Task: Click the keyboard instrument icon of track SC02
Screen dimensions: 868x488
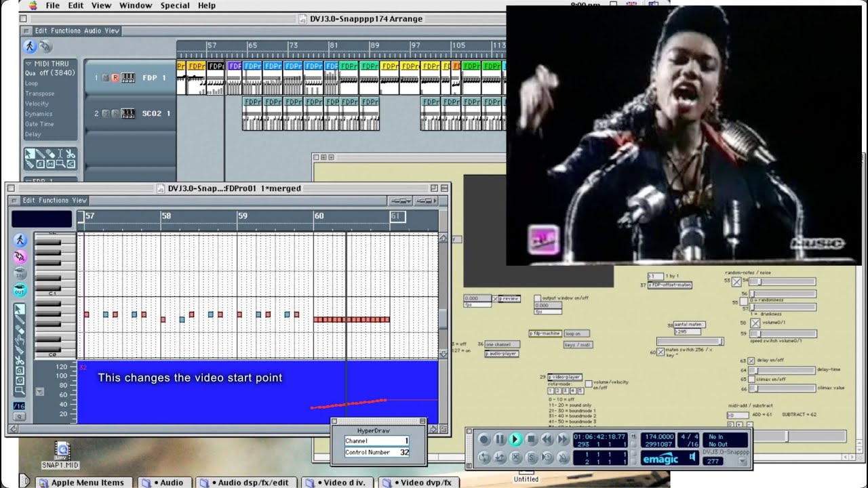Action: [127, 113]
